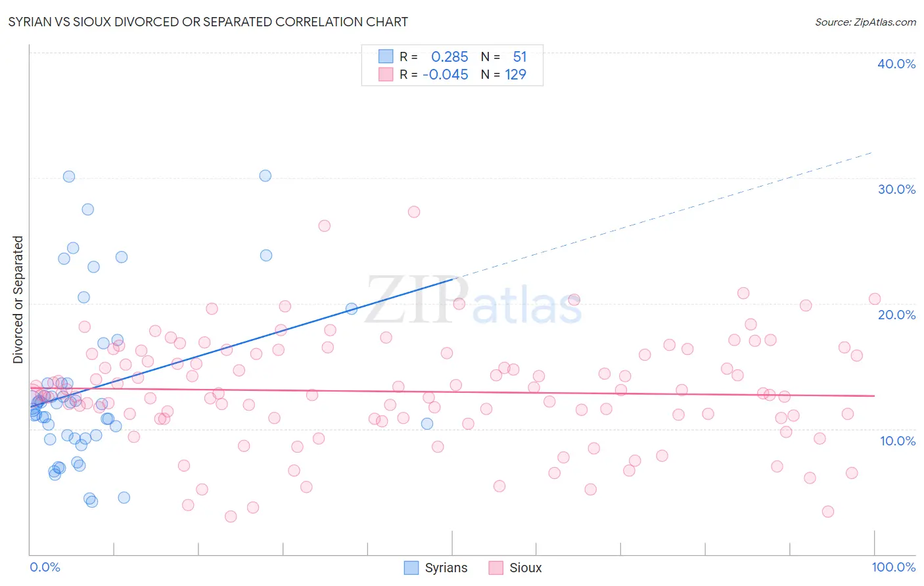Click the blue swatch beside R = 0.285
The width and height of the screenshot is (924, 586).
(386, 56)
